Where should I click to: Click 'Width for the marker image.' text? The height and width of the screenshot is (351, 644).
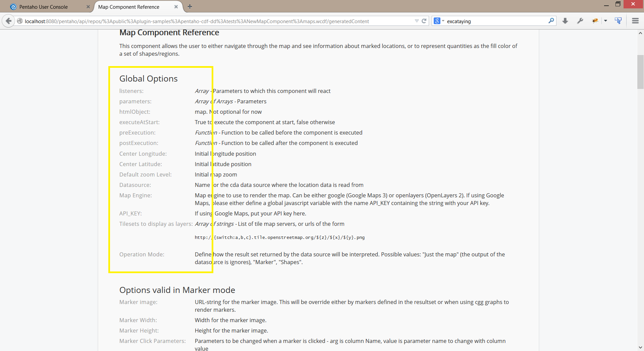pyautogui.click(x=231, y=320)
